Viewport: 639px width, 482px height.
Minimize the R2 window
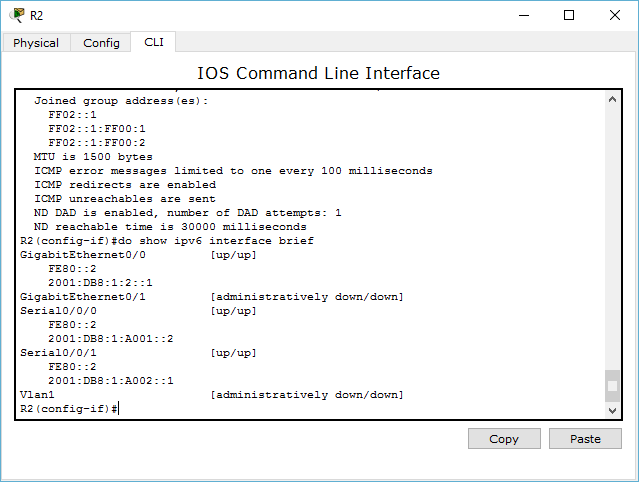(x=524, y=15)
